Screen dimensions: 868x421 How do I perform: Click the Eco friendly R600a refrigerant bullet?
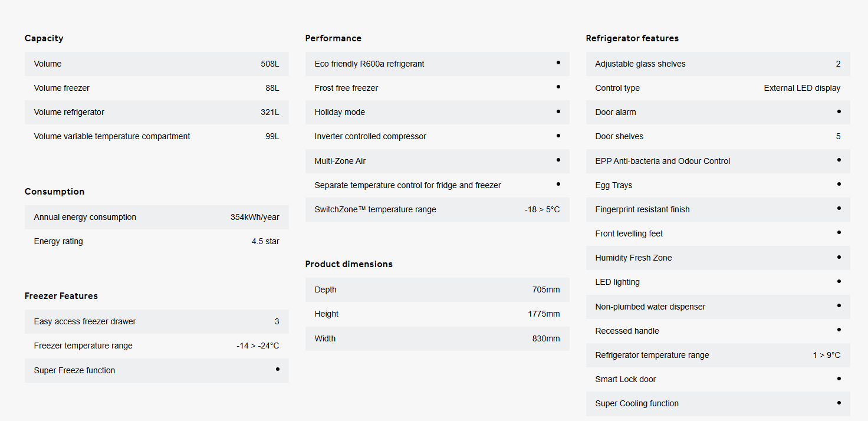[558, 63]
